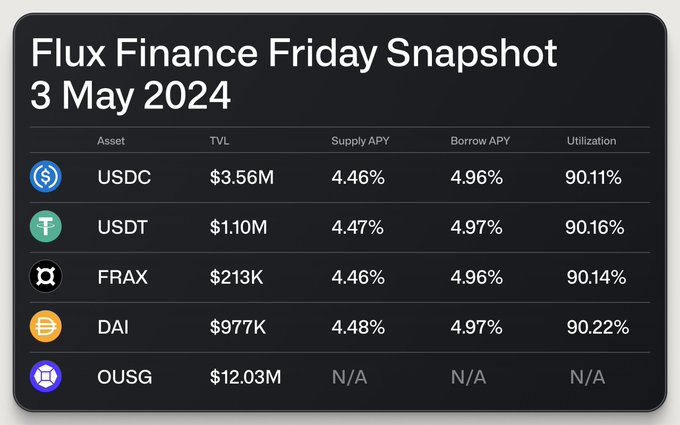Select the DAI asset label

(x=113, y=327)
